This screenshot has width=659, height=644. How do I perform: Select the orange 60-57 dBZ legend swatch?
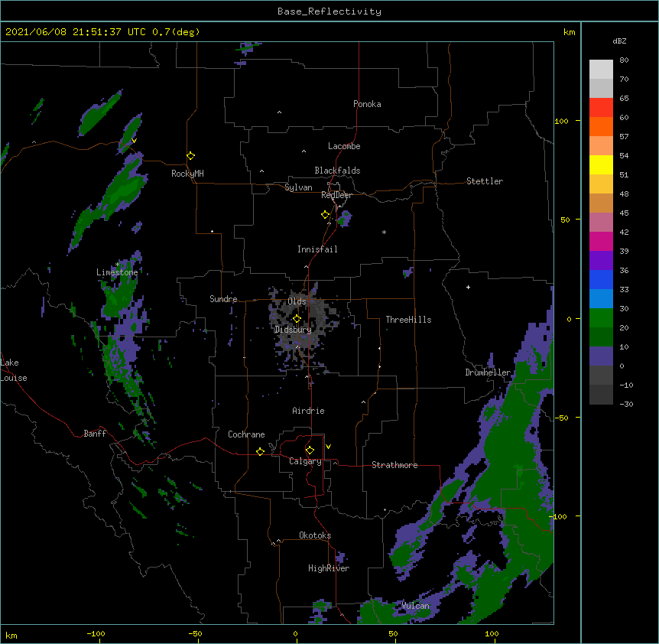(x=601, y=126)
